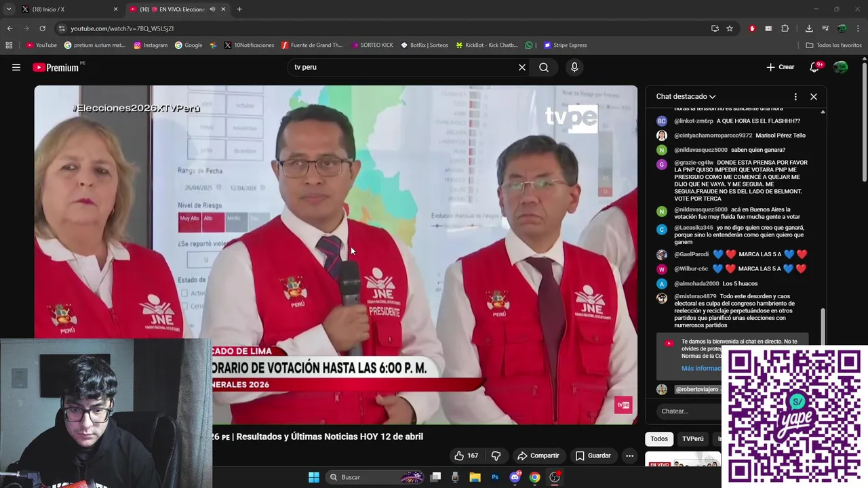Go back in browser history
Image resolution: width=868 pixels, height=488 pixels.
(9, 28)
